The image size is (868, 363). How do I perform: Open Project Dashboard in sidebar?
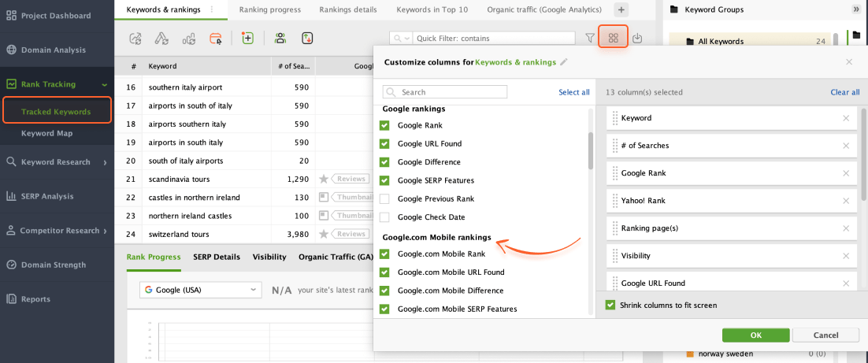(x=49, y=16)
